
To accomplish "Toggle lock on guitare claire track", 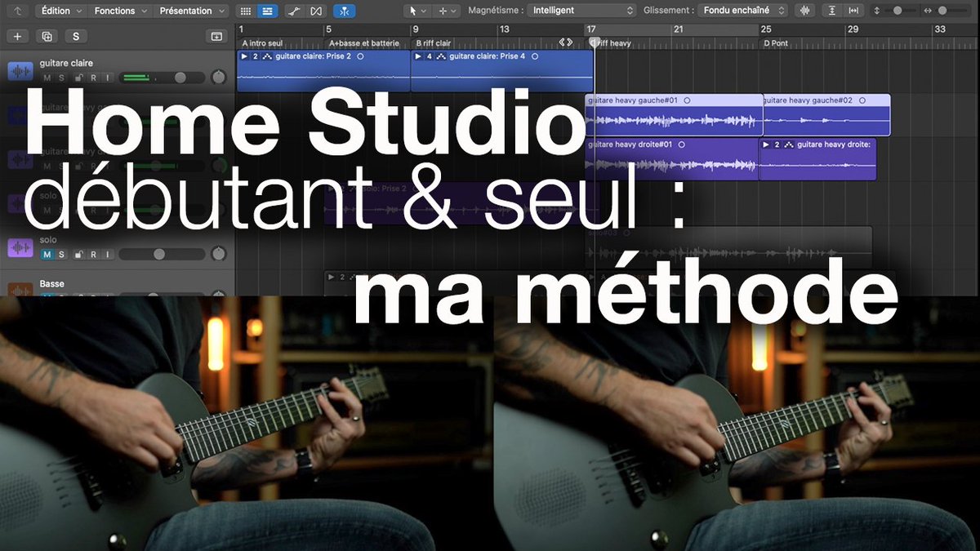I will click(78, 78).
